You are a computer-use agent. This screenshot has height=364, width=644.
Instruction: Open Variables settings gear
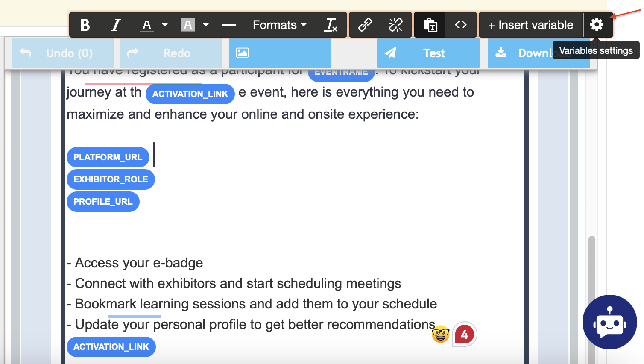pyautogui.click(x=597, y=25)
